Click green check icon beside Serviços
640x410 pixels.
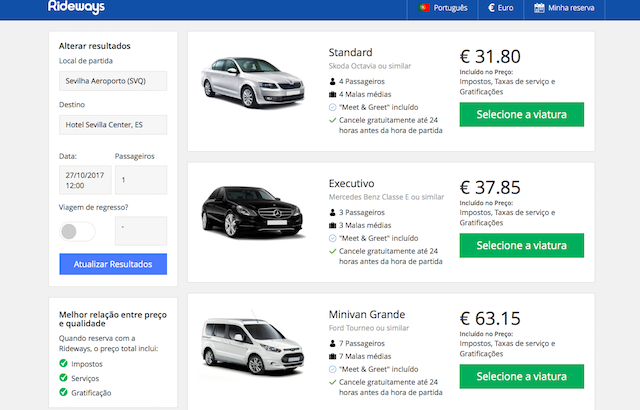coord(63,378)
